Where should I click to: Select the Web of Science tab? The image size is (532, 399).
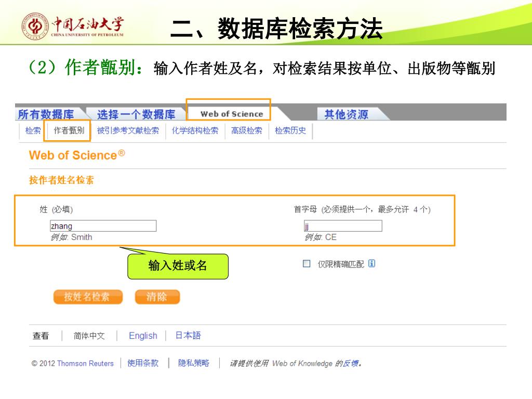pyautogui.click(x=232, y=114)
